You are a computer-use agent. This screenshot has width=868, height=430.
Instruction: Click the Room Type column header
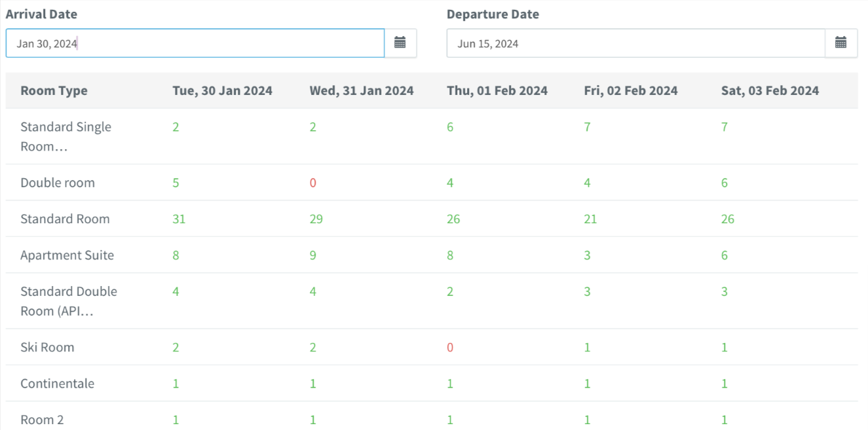(54, 91)
